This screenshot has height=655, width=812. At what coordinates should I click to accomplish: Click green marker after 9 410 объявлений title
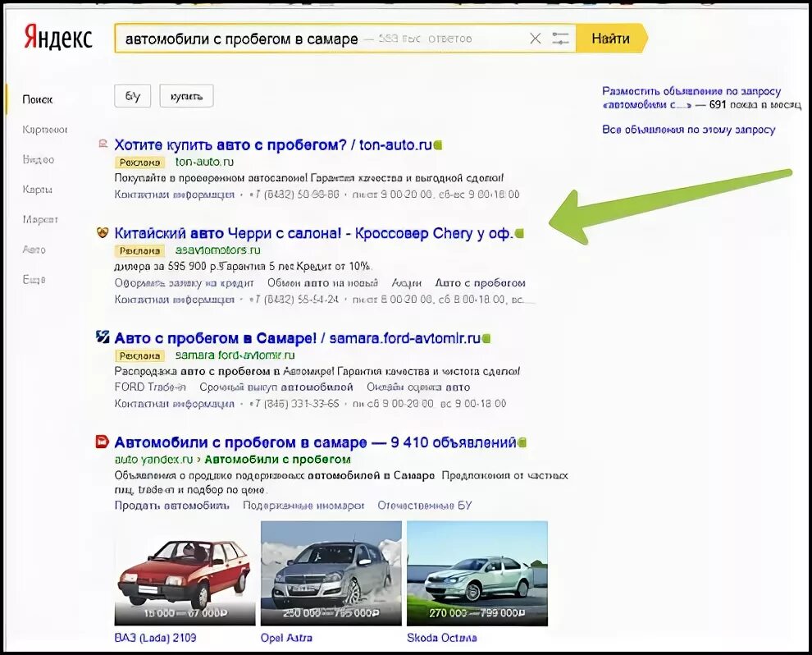coord(522,442)
